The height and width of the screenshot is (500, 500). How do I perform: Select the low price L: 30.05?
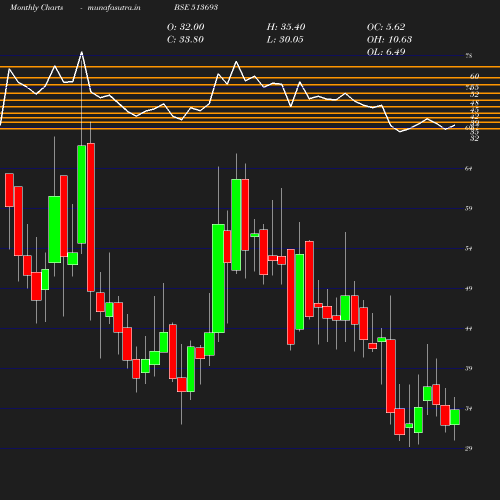[x=285, y=40]
